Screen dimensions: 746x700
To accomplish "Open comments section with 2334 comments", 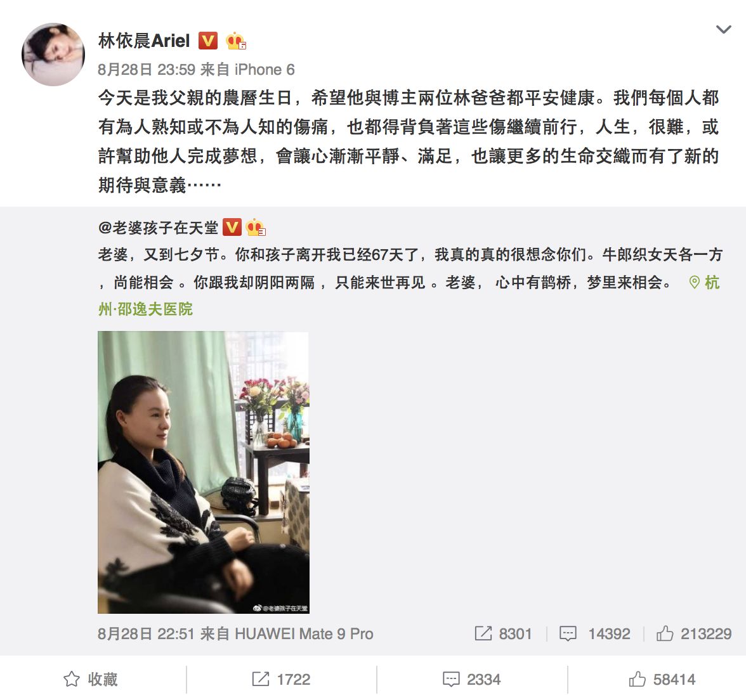I will click(x=471, y=679).
